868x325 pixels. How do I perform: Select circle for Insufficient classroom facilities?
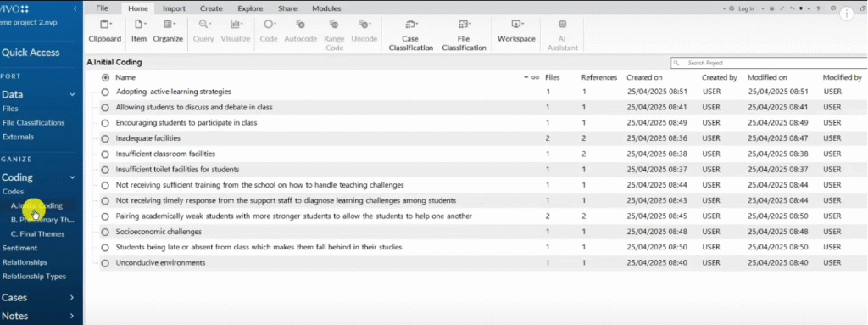pos(105,154)
